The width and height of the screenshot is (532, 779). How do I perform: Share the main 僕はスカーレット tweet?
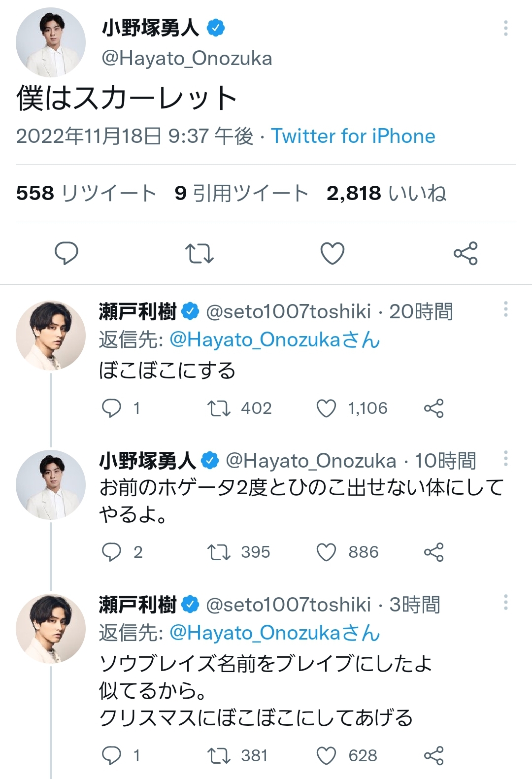click(465, 253)
